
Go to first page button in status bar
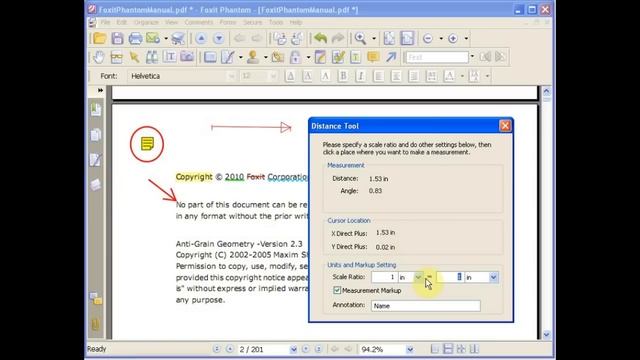(x=217, y=349)
